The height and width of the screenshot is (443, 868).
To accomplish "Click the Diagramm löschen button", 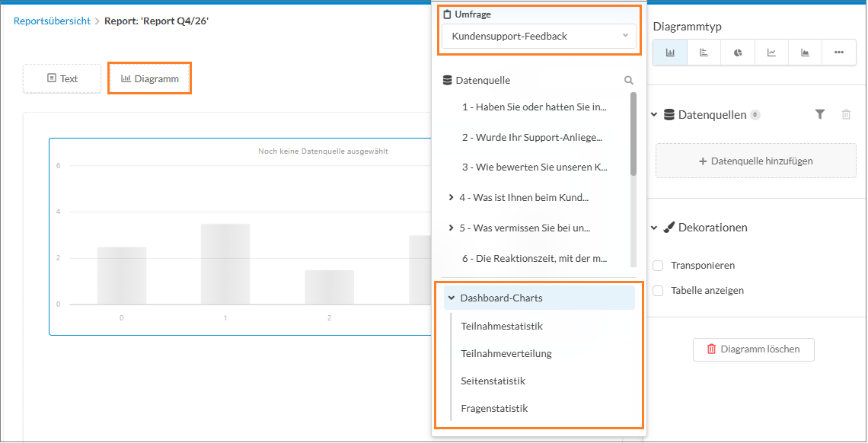I will (754, 349).
